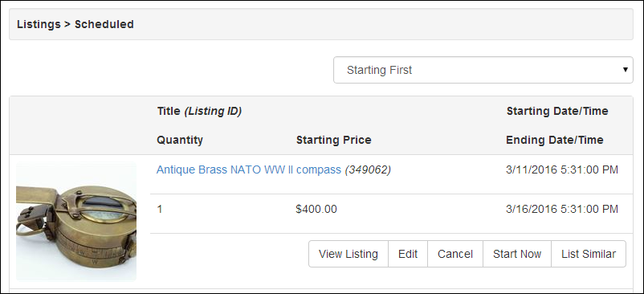The height and width of the screenshot is (294, 644).
Task: Click the $400.00 starting price value
Action: click(316, 209)
